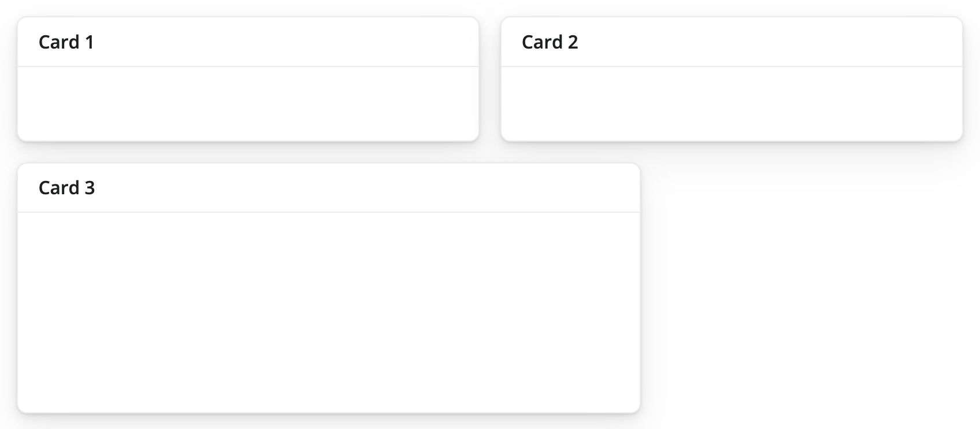
Task: Select the header area of Card 1
Action: [248, 41]
